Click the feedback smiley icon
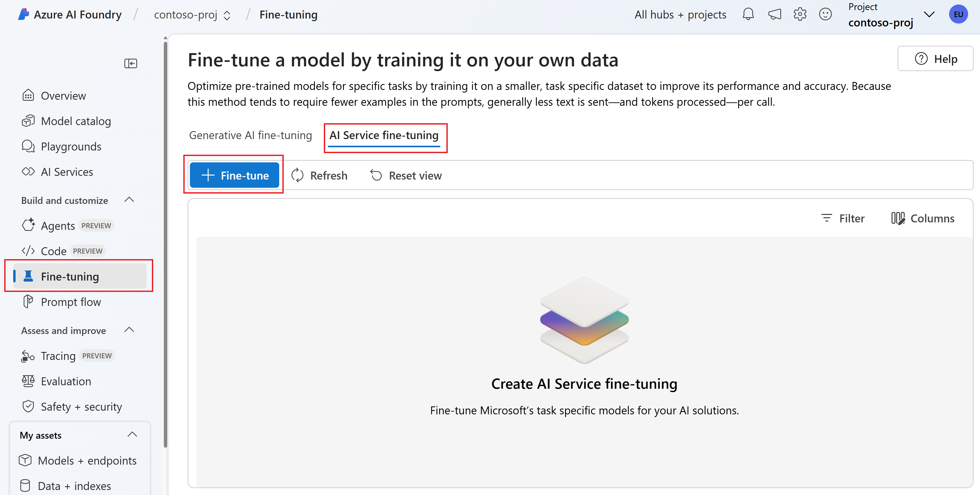 825,15
